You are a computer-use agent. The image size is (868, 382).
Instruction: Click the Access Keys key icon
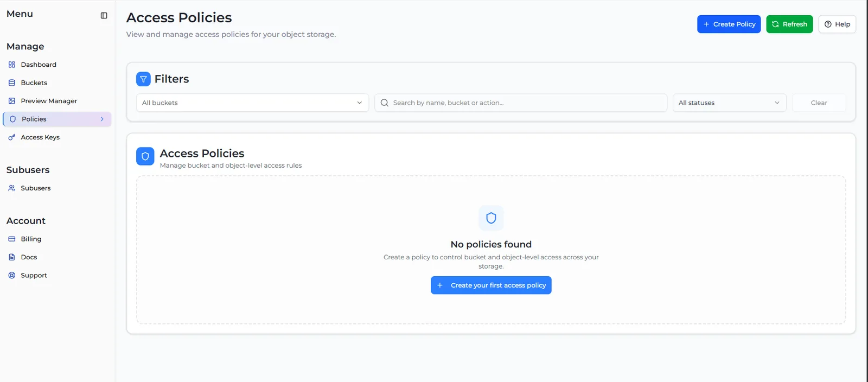pos(12,137)
